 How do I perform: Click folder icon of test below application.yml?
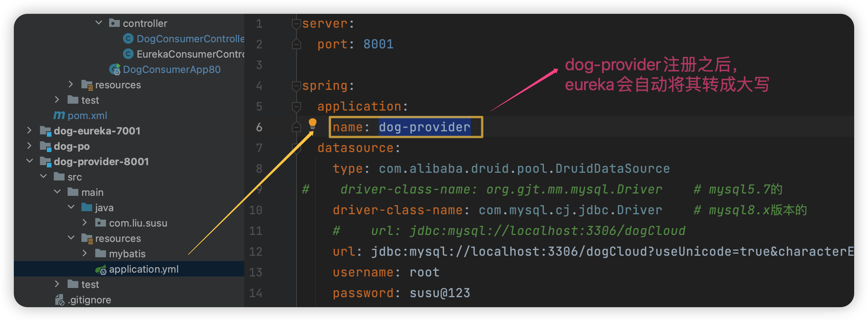click(73, 284)
